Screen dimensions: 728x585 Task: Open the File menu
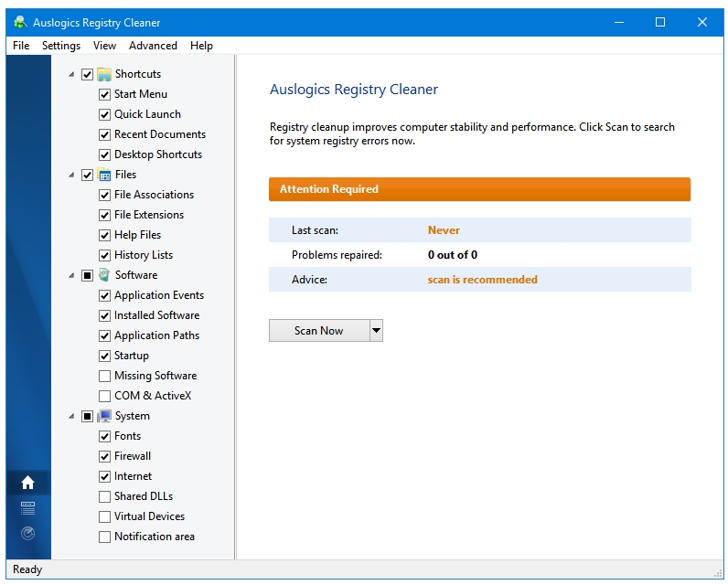coord(21,46)
